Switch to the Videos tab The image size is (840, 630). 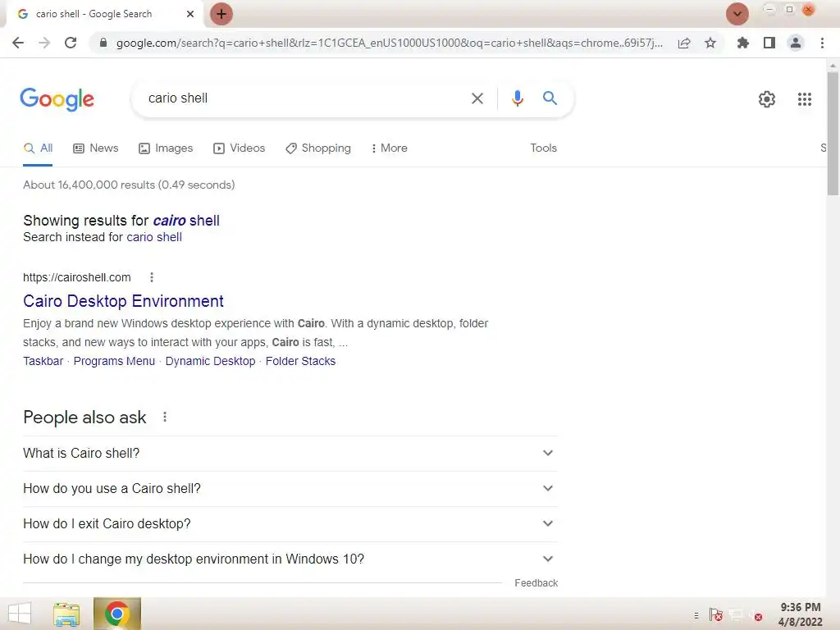(239, 148)
